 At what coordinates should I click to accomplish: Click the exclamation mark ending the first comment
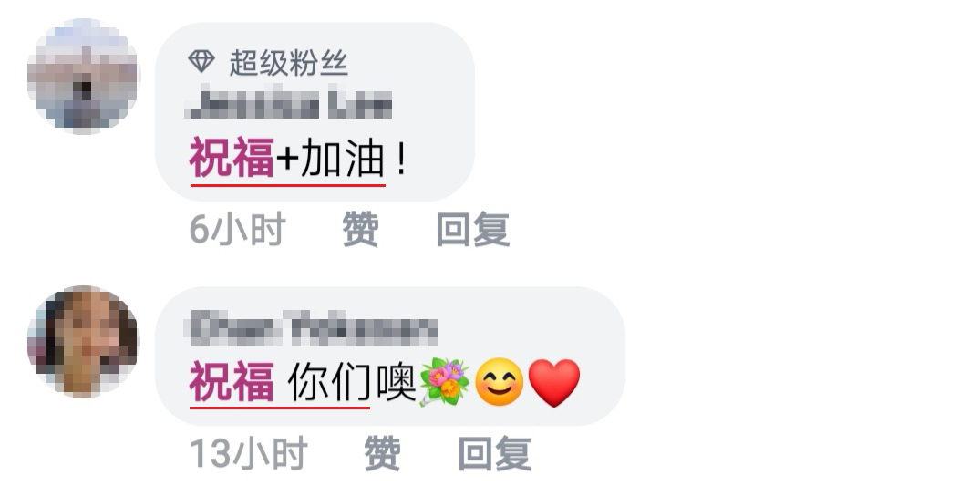[402, 159]
